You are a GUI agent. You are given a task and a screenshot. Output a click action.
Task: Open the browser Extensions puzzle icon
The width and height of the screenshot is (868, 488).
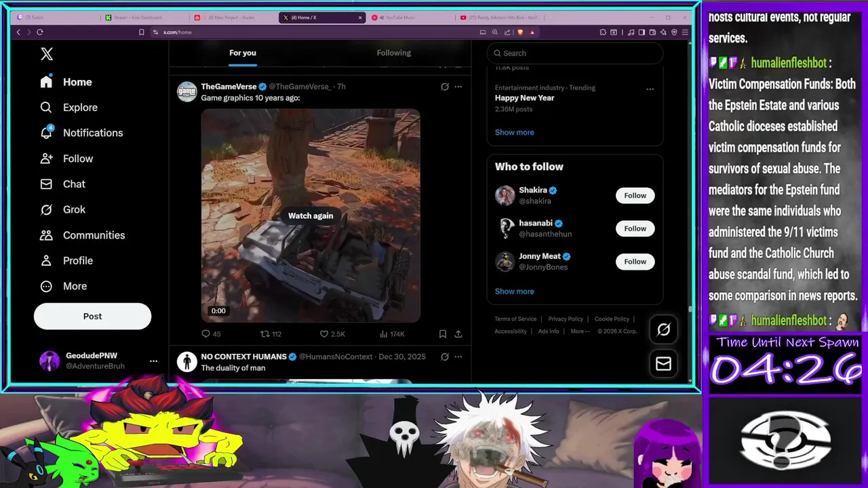click(x=603, y=32)
